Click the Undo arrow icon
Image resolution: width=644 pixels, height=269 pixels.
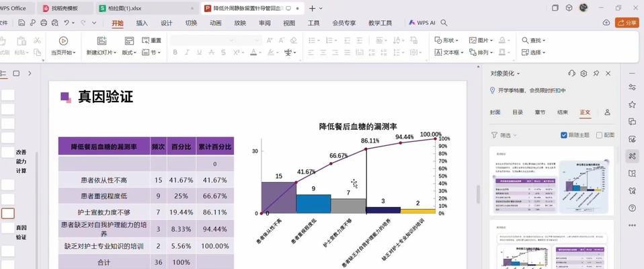(66, 23)
